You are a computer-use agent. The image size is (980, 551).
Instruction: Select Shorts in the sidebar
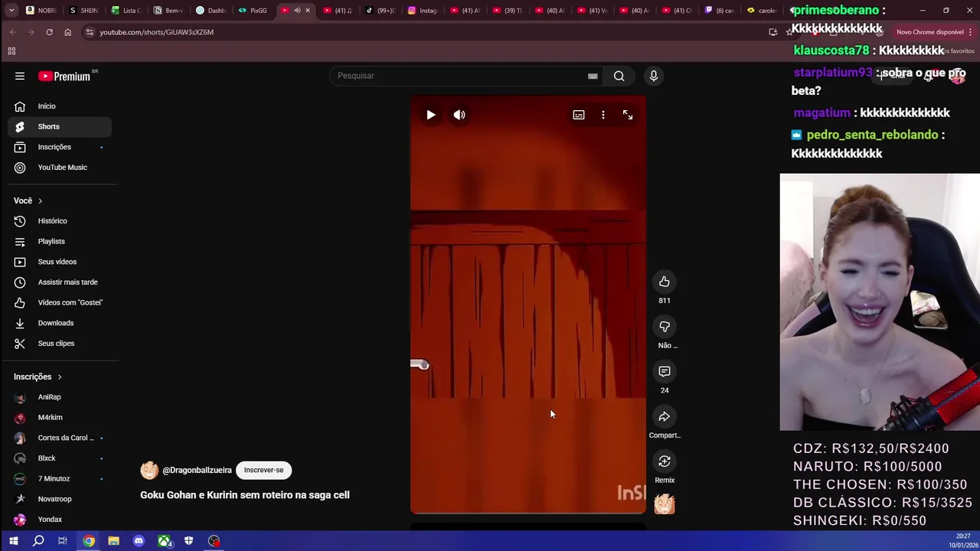tap(60, 126)
